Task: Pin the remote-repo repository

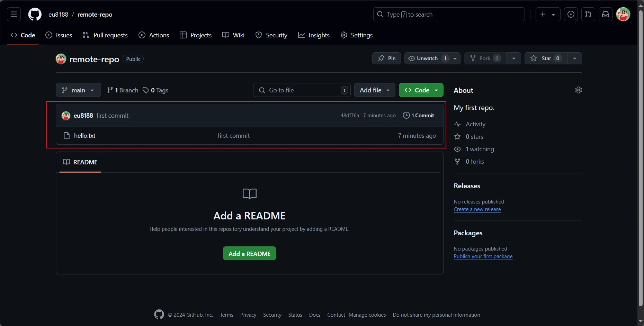Action: coord(386,58)
